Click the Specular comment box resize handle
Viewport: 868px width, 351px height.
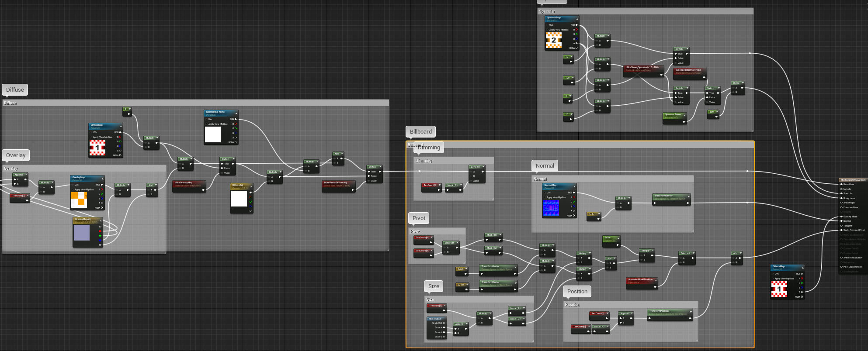tap(752, 130)
